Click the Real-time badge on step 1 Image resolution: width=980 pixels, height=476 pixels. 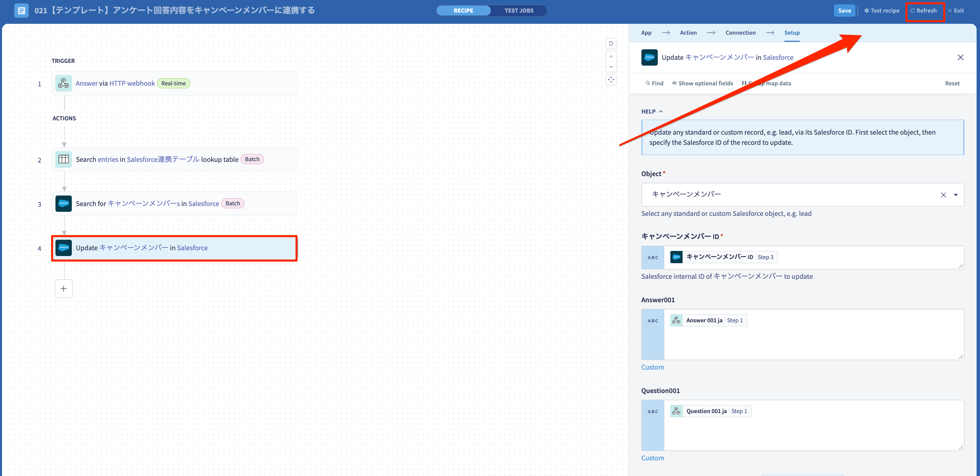(174, 83)
